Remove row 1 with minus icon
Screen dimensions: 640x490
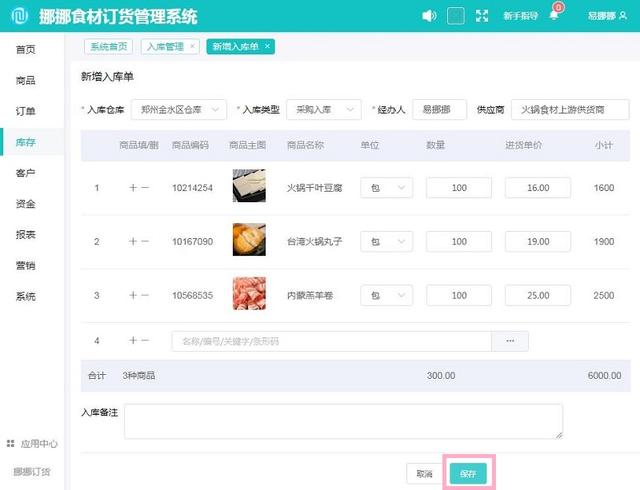click(145, 188)
